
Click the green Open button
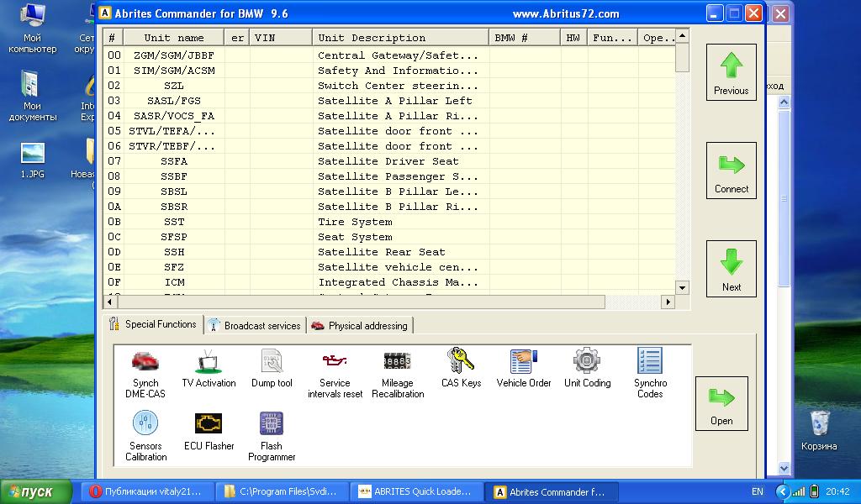pyautogui.click(x=721, y=403)
